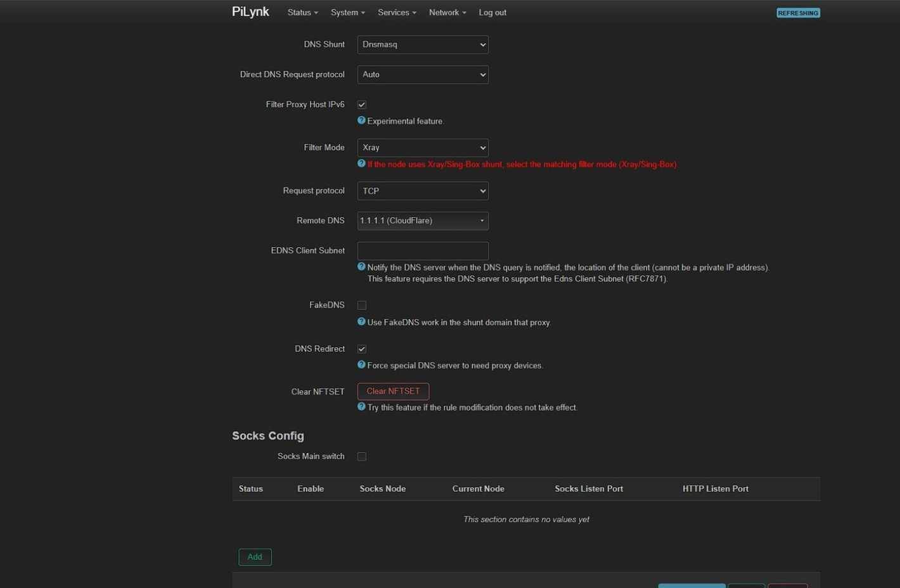The image size is (900, 588).
Task: Open the DNS Shunt dropdown
Action: click(x=423, y=44)
